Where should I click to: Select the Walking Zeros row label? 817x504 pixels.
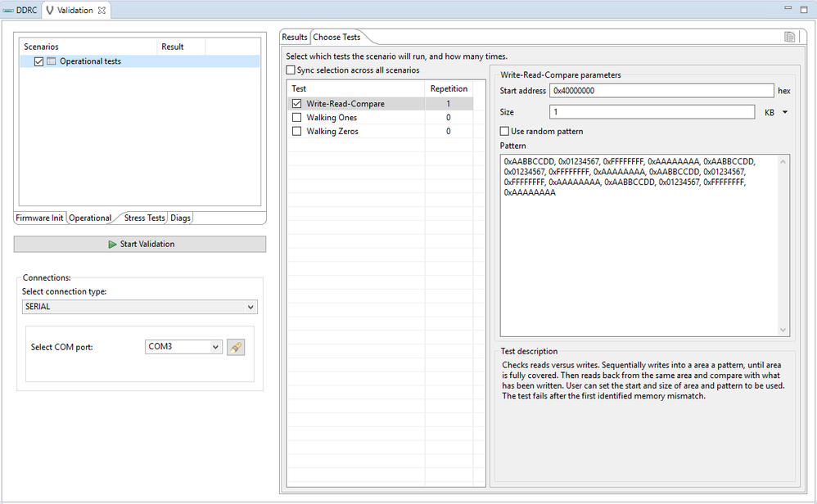[332, 131]
